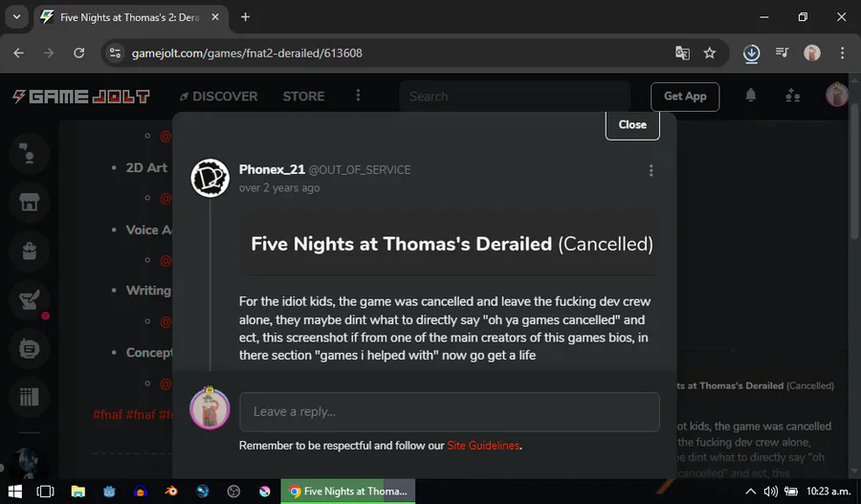
Task: Close the Five Nights at Thomas's tab
Action: tap(215, 17)
